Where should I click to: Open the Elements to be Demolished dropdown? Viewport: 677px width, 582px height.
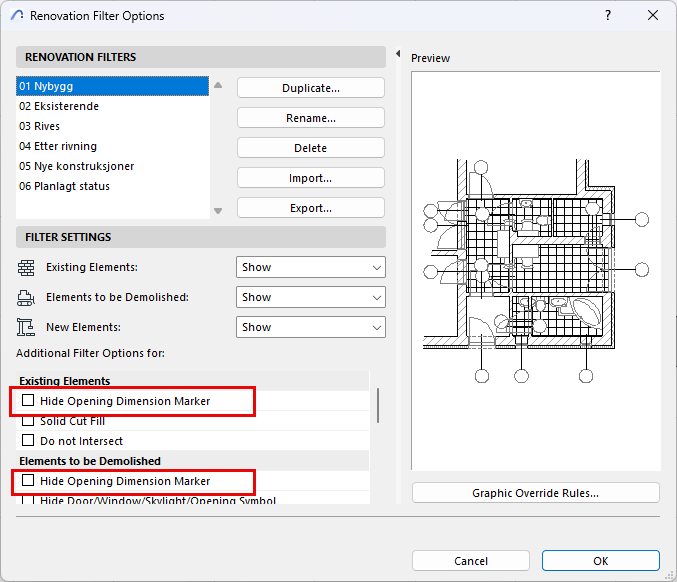pos(311,297)
